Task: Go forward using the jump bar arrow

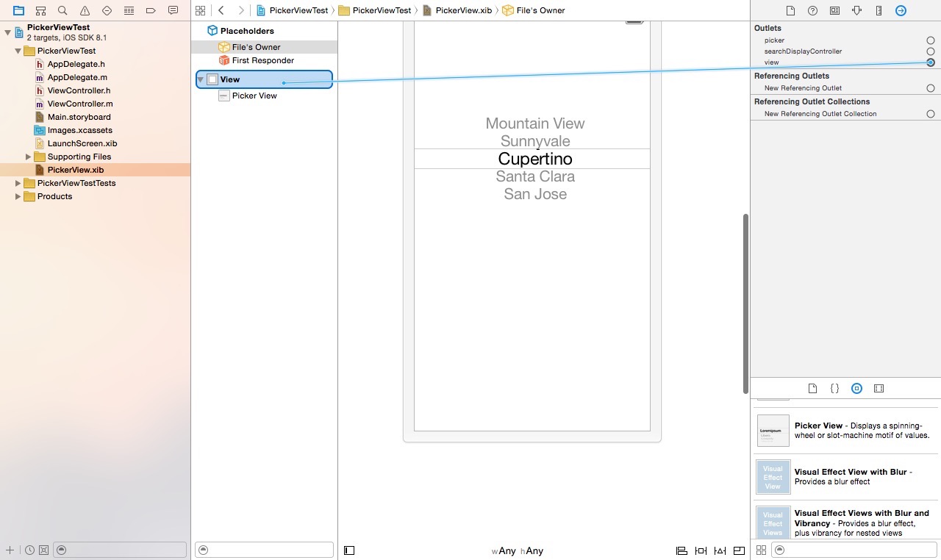Action: (240, 10)
